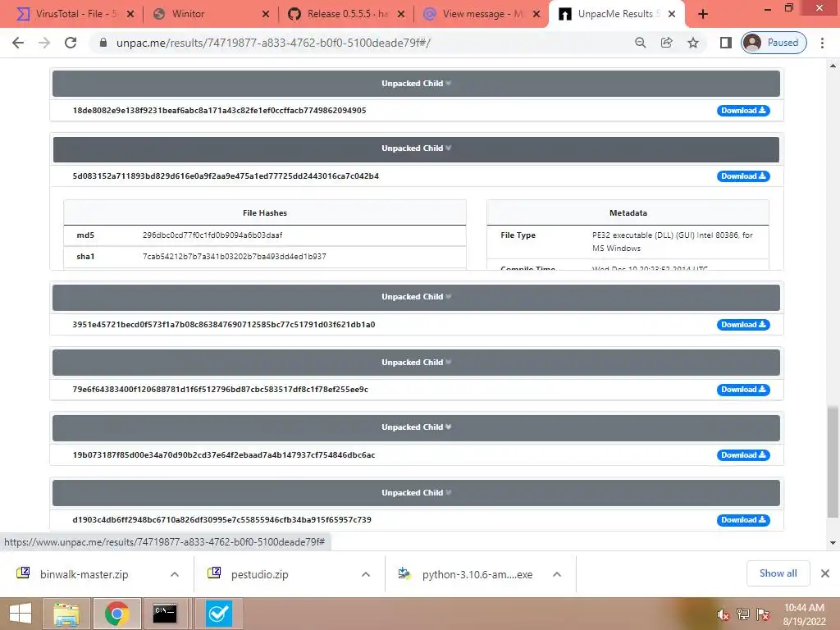The image size is (840, 630).
Task: Close the downloads bar
Action: tap(825, 573)
